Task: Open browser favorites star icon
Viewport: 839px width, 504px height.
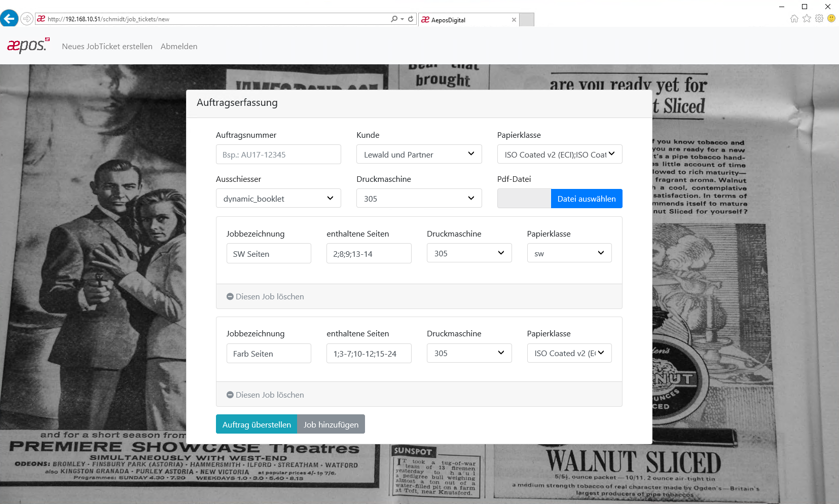Action: [807, 18]
